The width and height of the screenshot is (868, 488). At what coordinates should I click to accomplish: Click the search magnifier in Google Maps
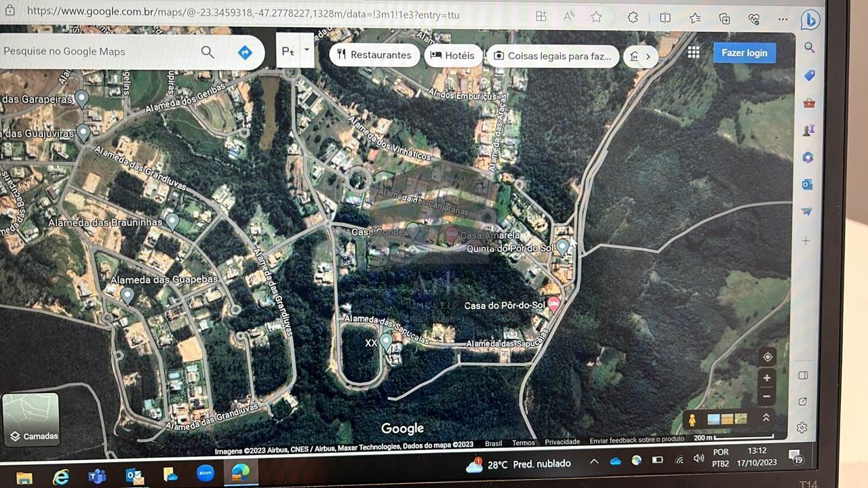point(208,52)
